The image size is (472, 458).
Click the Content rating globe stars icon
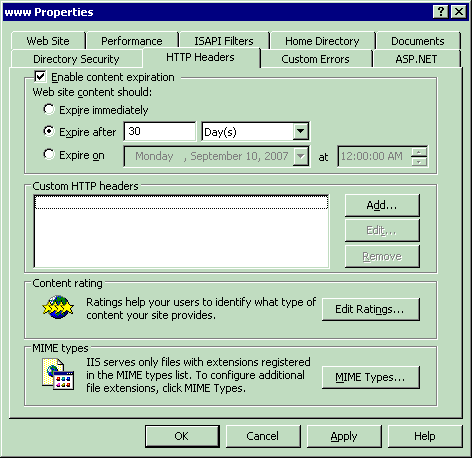click(x=58, y=307)
